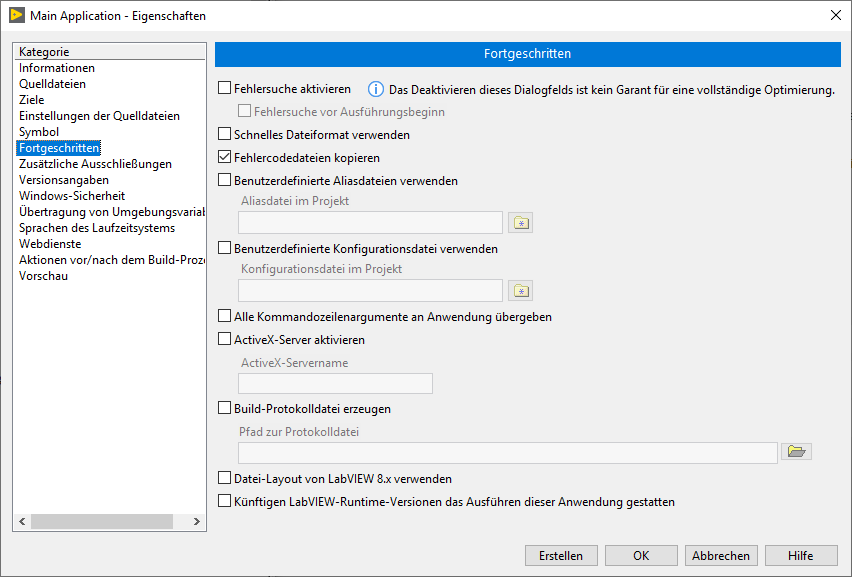Enable the Fehlersuche aktivieren checkbox
This screenshot has height=577, width=852.
(x=225, y=89)
